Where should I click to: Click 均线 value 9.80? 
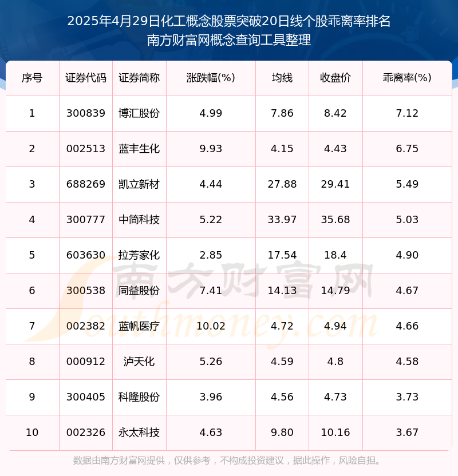pos(282,433)
